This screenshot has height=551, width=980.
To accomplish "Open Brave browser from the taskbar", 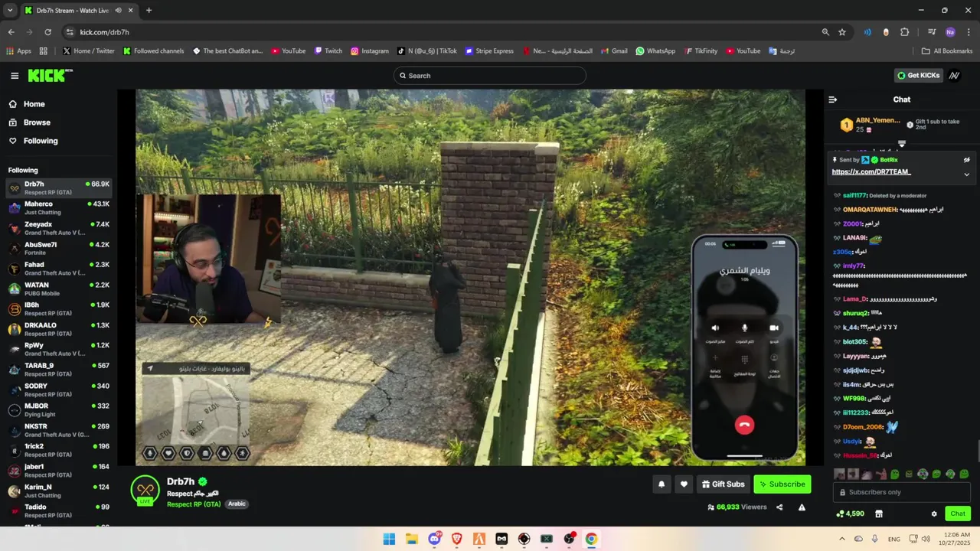I will coord(457,539).
